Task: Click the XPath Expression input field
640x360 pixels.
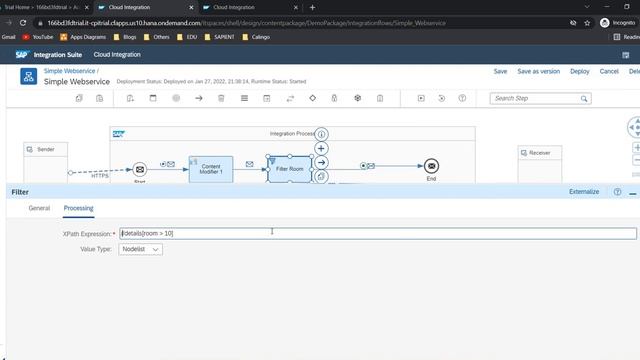Action: pyautogui.click(x=378, y=233)
